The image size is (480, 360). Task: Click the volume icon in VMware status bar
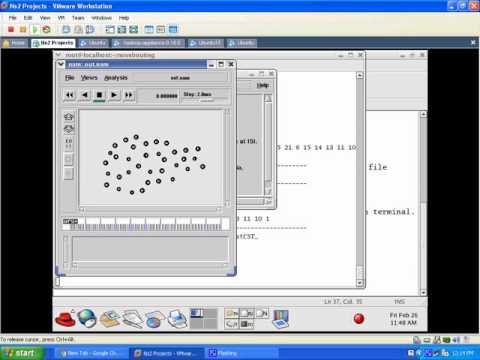456,340
